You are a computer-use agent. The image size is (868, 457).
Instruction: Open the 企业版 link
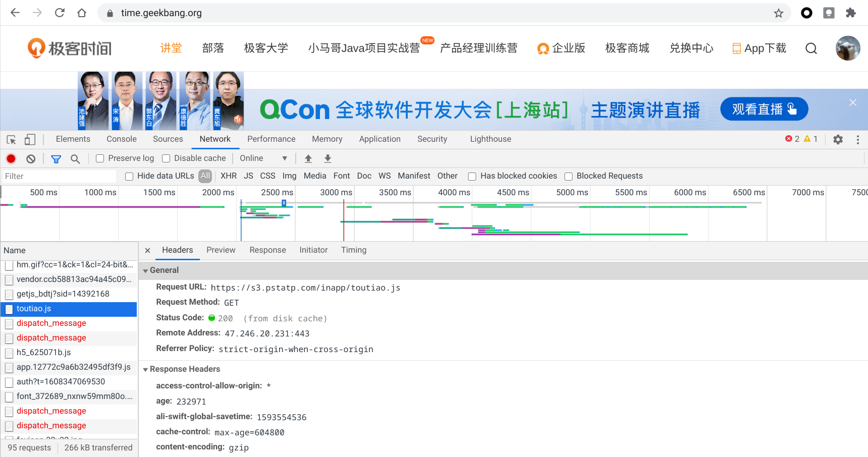click(561, 48)
